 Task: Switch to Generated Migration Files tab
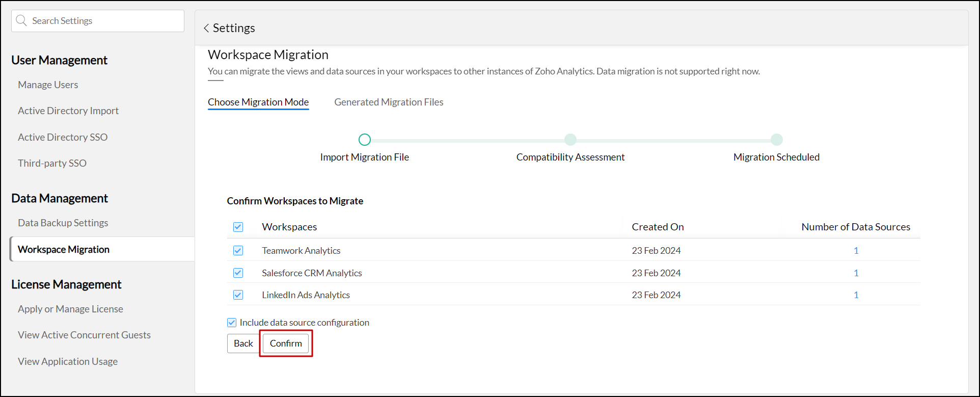pyautogui.click(x=389, y=102)
